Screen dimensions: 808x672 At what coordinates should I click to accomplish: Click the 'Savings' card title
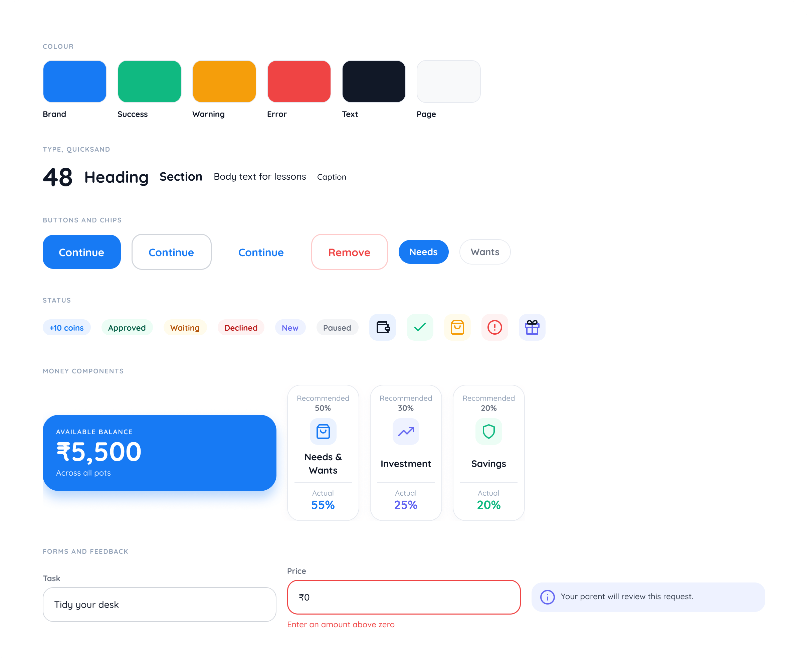click(x=489, y=464)
